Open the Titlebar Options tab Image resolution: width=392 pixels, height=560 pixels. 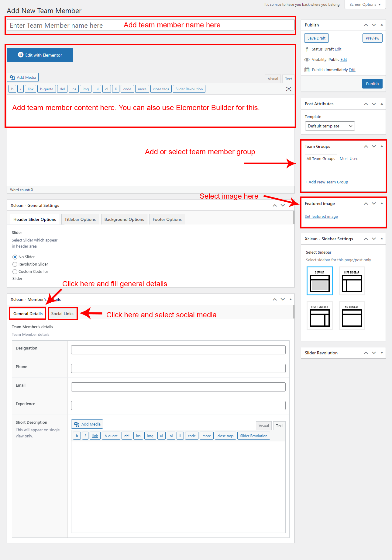point(80,219)
